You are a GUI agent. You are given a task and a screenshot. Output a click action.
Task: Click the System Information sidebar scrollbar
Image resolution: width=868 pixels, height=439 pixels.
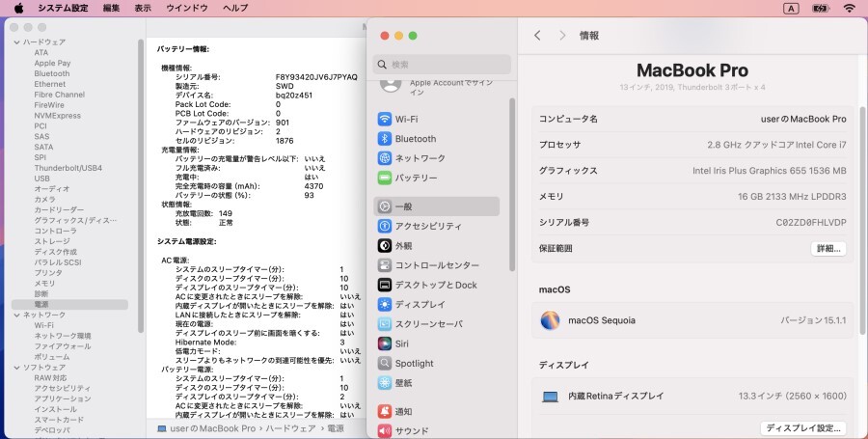141,185
